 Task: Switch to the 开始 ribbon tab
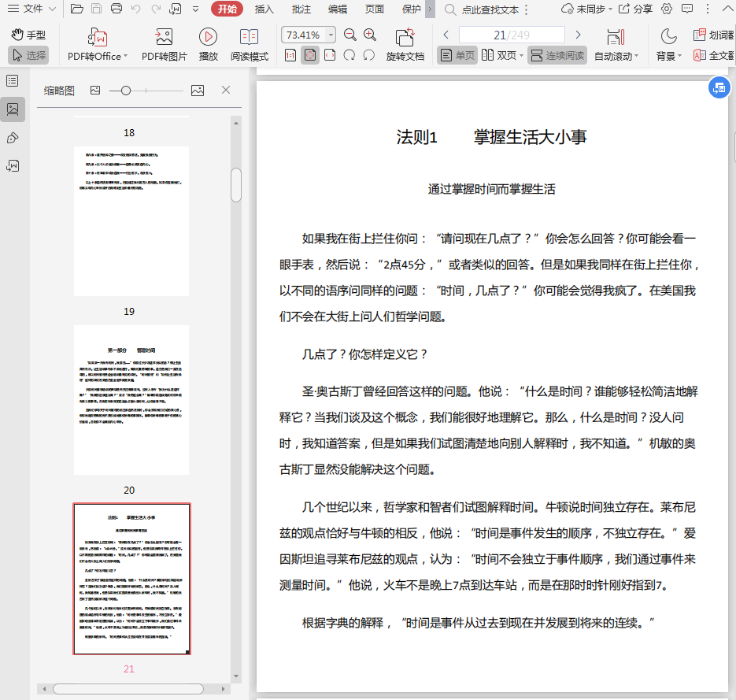[227, 9]
